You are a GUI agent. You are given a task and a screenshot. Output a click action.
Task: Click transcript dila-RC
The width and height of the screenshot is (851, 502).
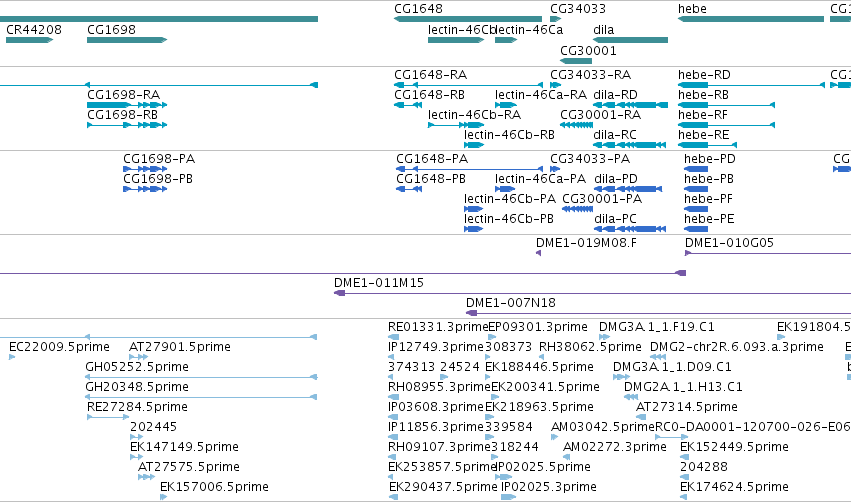[x=630, y=145]
